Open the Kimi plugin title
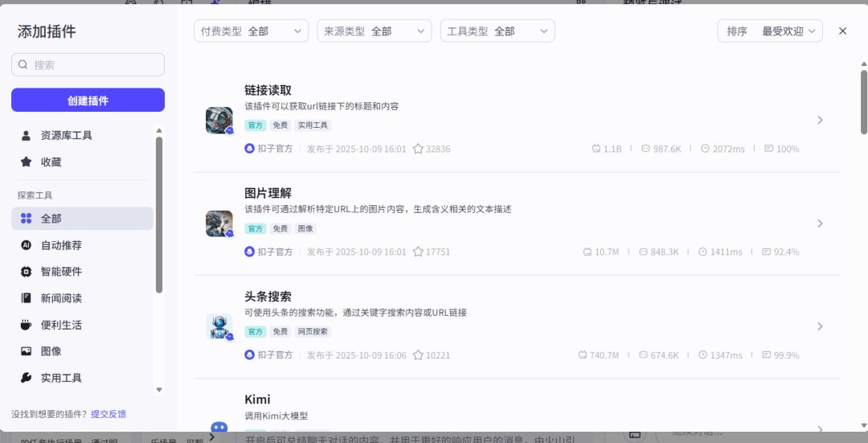Image resolution: width=868 pixels, height=443 pixels. pyautogui.click(x=257, y=400)
